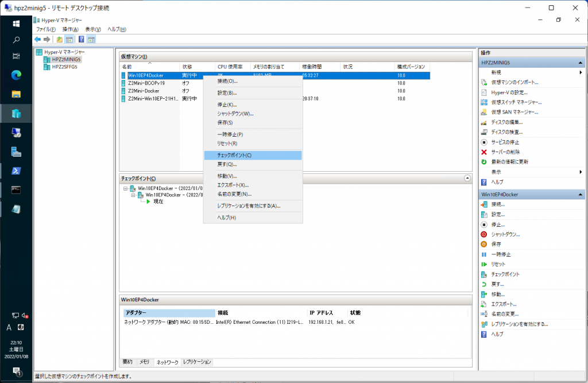The height and width of the screenshot is (383, 588).
Task: Click the Back arrow toolbar icon
Action: 37,40
